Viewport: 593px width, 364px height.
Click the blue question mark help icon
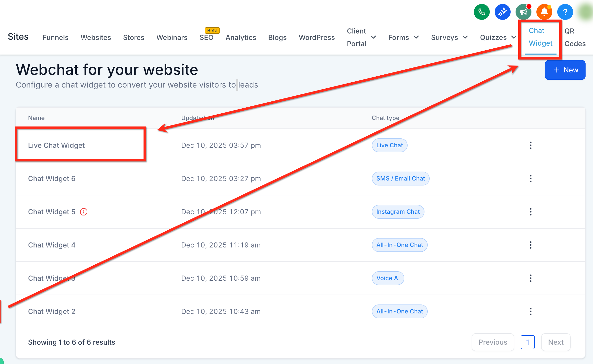[x=565, y=12]
